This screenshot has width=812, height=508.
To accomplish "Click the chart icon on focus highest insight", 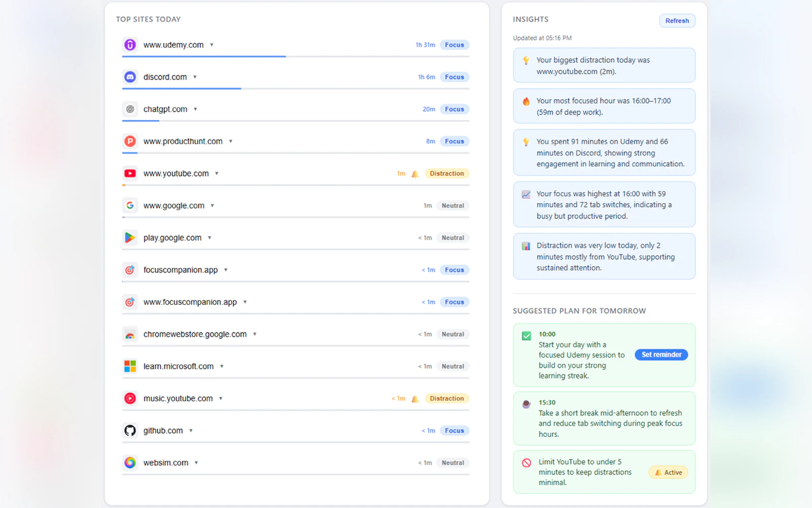I will pos(526,194).
